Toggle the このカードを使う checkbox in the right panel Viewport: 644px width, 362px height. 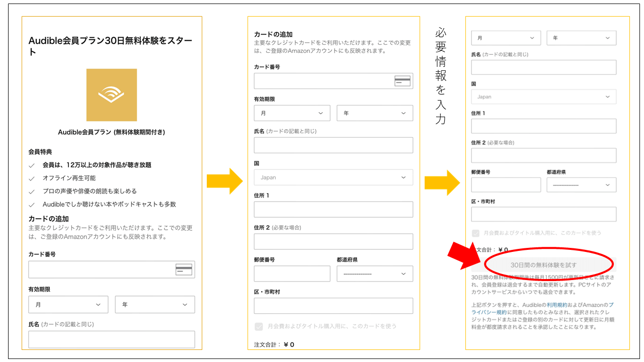click(x=476, y=233)
